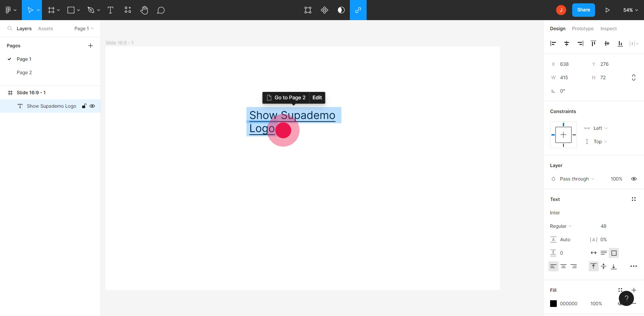This screenshot has width=644, height=316.
Task: Open Pass through blend mode dropdown
Action: [x=577, y=179]
